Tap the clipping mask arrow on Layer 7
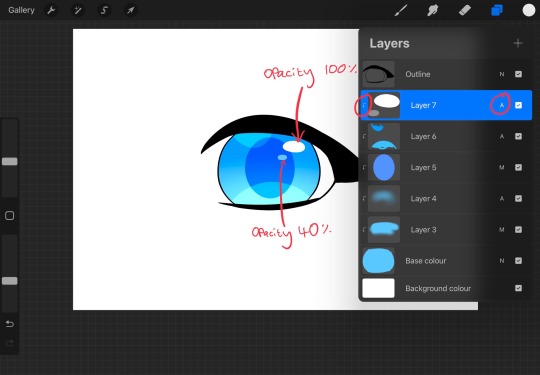Image resolution: width=540 pixels, height=375 pixels. [364, 105]
